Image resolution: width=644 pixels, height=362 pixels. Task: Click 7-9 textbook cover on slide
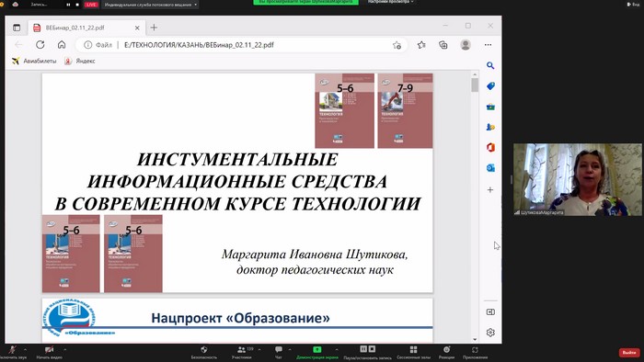(405, 110)
